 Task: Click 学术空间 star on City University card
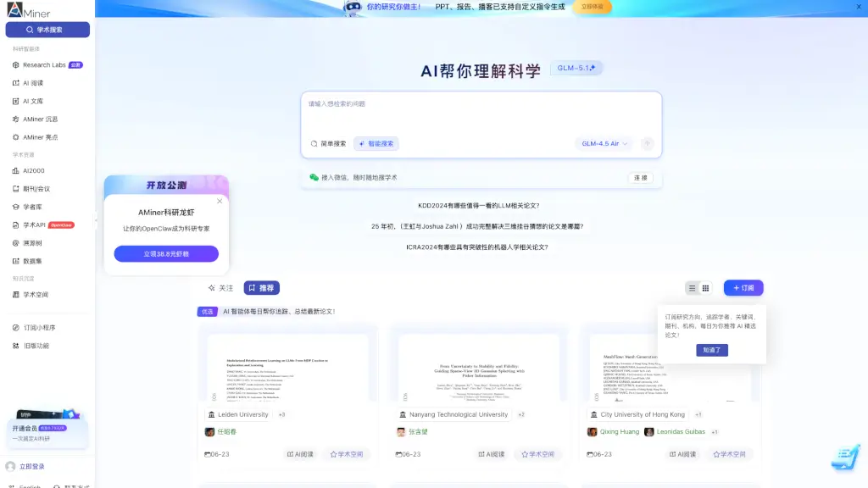tap(729, 454)
